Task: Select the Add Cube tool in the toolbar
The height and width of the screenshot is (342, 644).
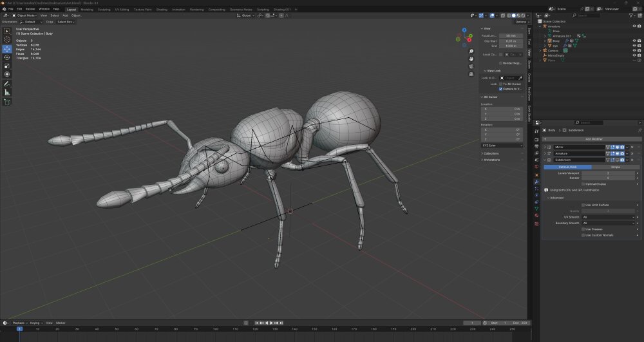Action: point(7,102)
